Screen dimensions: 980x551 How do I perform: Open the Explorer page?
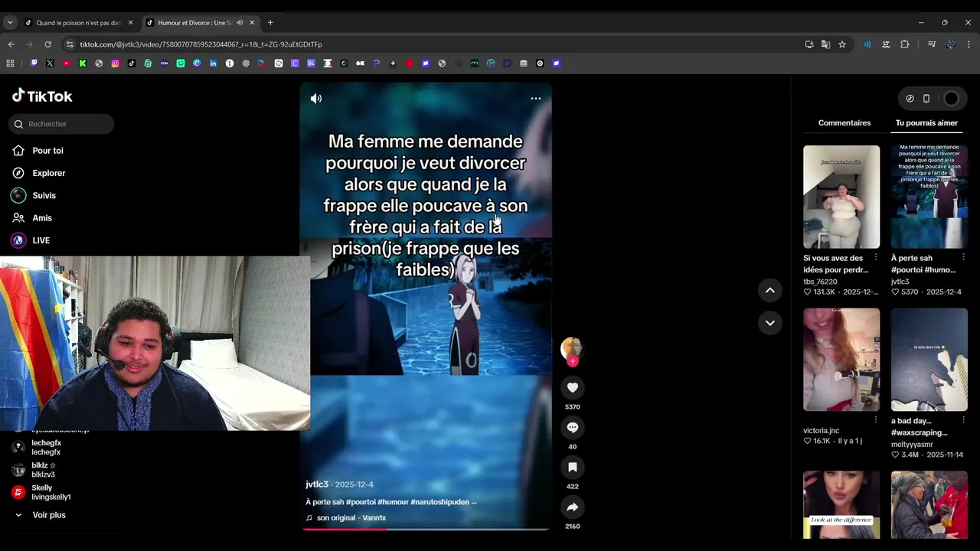click(48, 173)
